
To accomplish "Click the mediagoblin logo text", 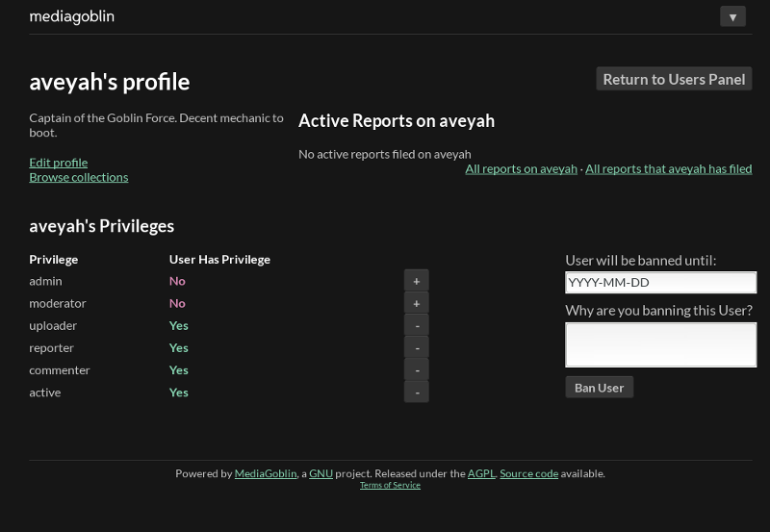I will tap(71, 16).
